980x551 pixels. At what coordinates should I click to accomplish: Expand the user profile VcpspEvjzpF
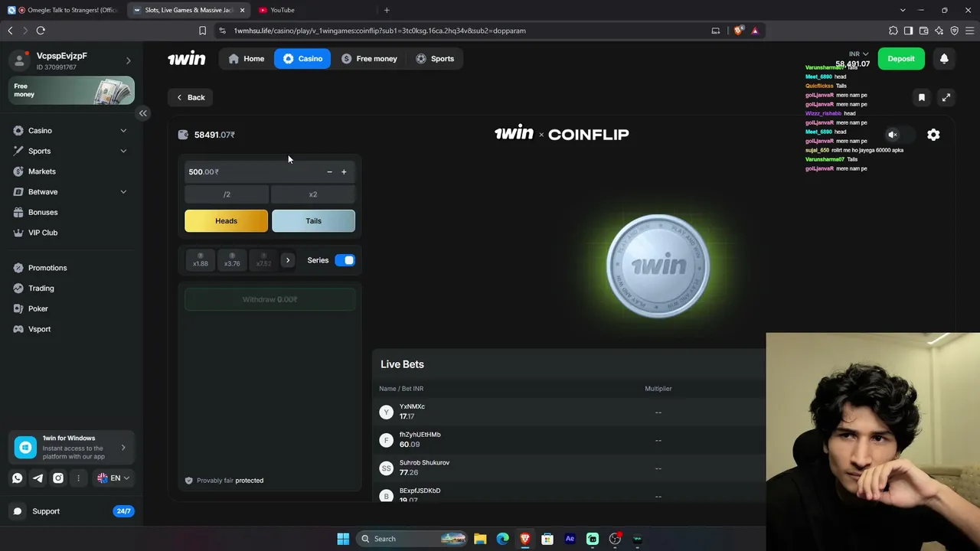[129, 61]
